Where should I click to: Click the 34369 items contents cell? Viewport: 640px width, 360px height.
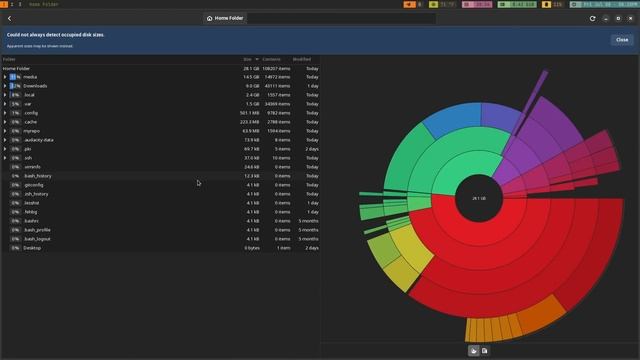277,104
